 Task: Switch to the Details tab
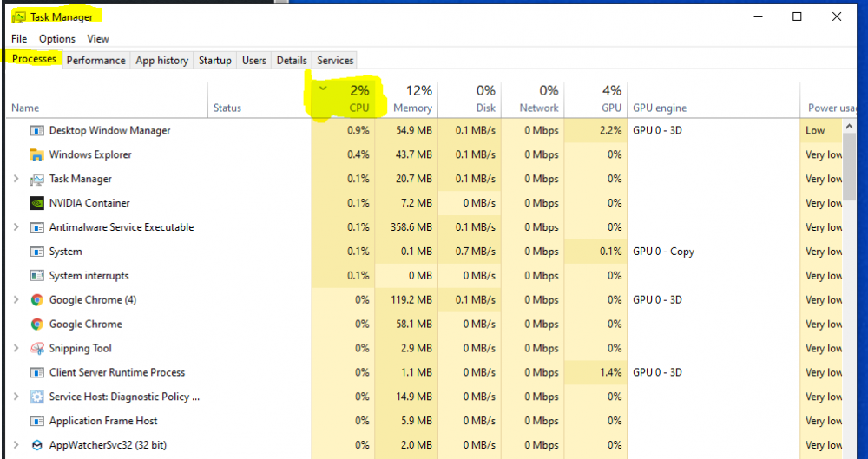(x=292, y=61)
